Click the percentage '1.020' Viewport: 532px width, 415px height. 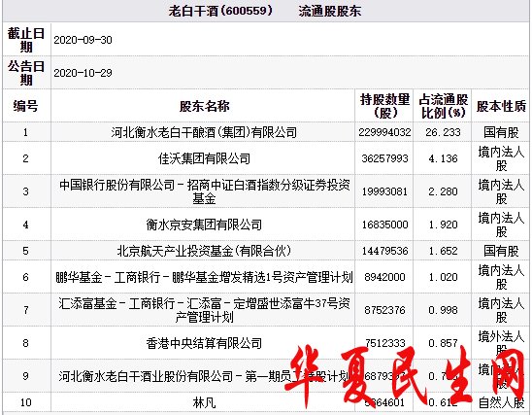tap(443, 277)
